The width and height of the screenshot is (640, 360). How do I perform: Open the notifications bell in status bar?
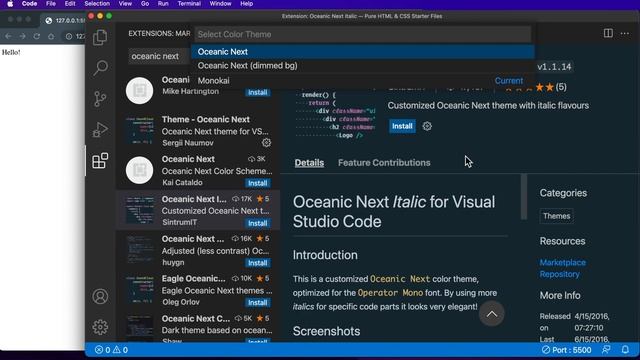pos(625,350)
